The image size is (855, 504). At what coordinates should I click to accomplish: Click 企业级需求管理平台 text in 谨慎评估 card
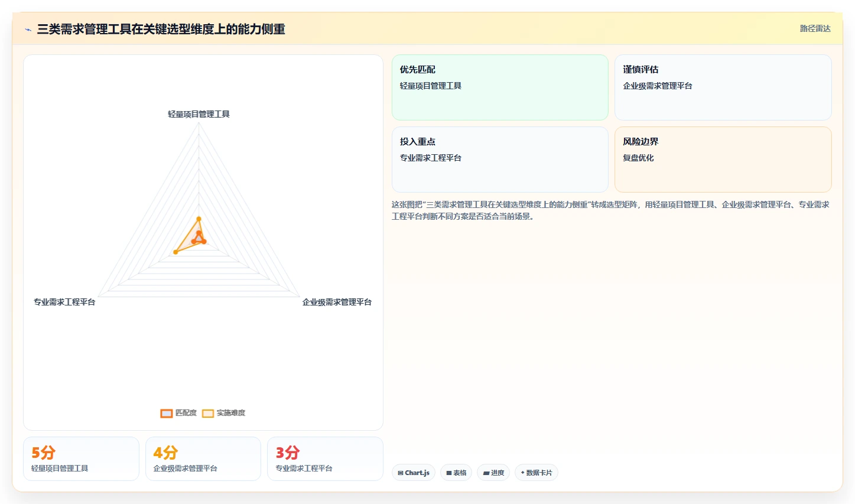(x=658, y=86)
